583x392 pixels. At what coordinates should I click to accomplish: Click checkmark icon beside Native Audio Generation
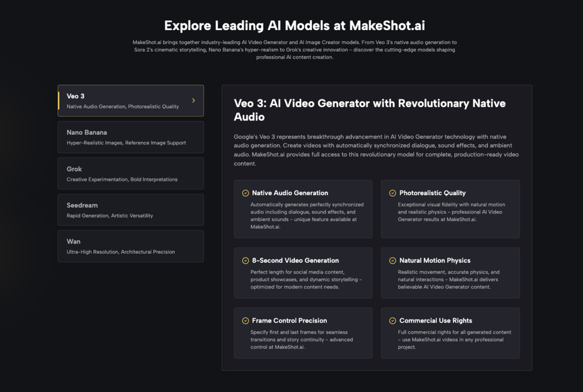[x=245, y=193]
